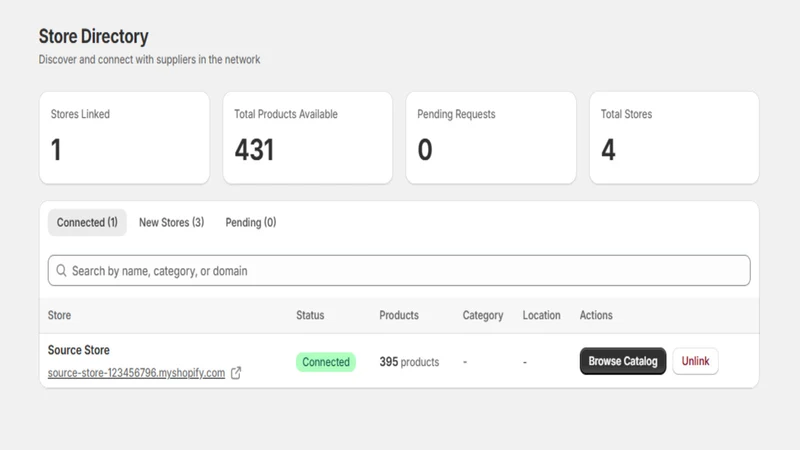800x450 pixels.
Task: Focus the search by name, category, or domain field
Action: [399, 270]
